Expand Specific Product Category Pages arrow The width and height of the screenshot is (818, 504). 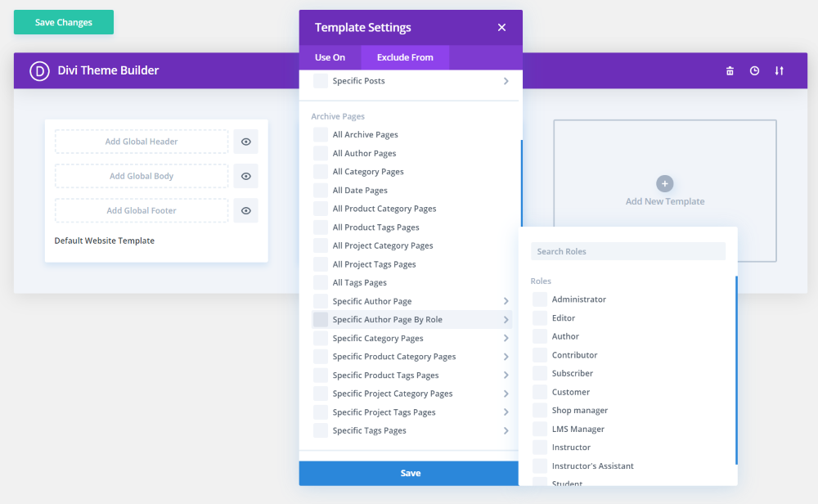[506, 357]
